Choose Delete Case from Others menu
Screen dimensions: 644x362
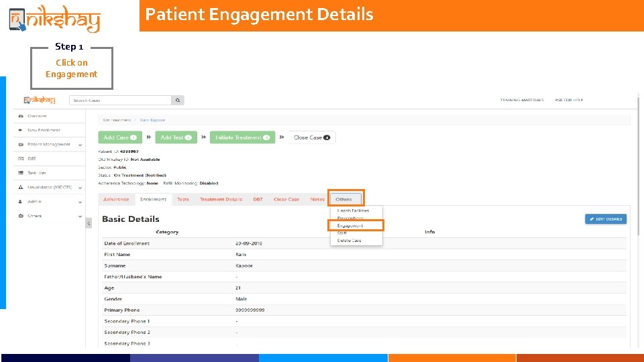pos(349,241)
